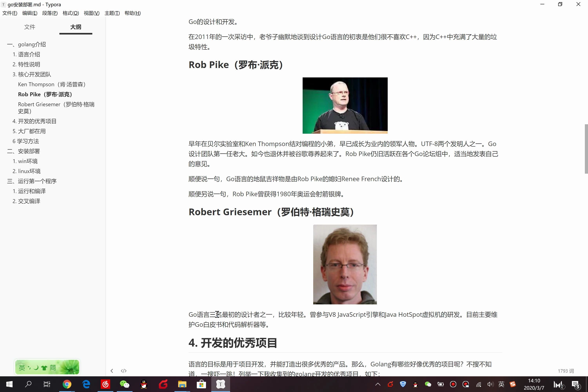Jump to outline item 1. 语言介绍
588x392 pixels.
26,54
